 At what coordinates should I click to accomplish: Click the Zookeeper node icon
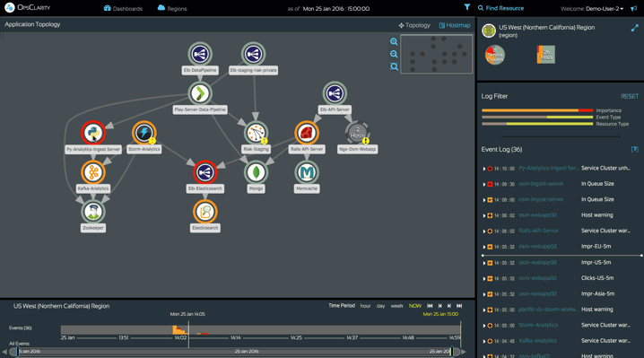click(93, 211)
